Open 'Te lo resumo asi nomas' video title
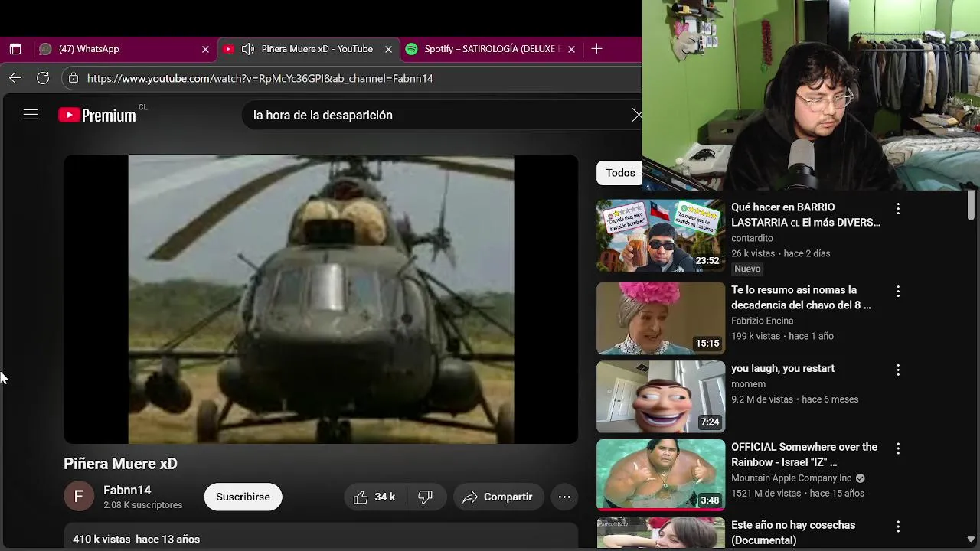Viewport: 980px width, 551px height. tap(801, 298)
